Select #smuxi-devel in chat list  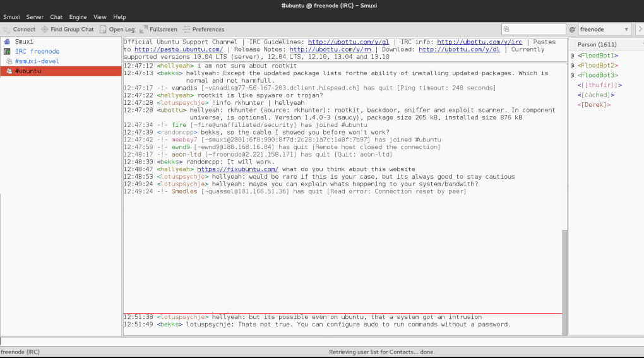(61, 61)
